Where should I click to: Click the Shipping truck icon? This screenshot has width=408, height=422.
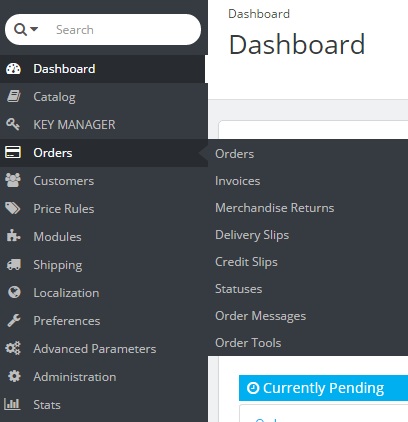tap(14, 265)
